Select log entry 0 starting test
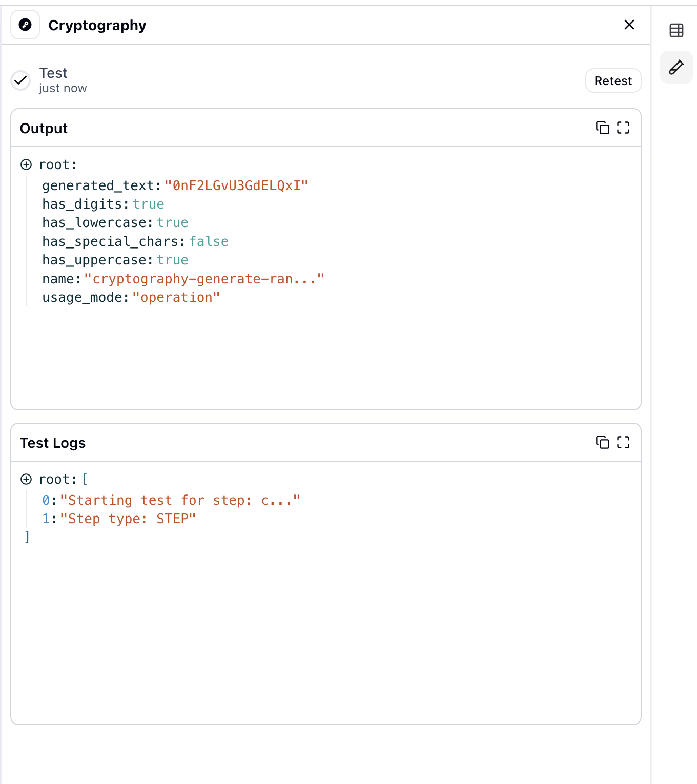Viewport: 697px width, 784px height. (x=180, y=500)
